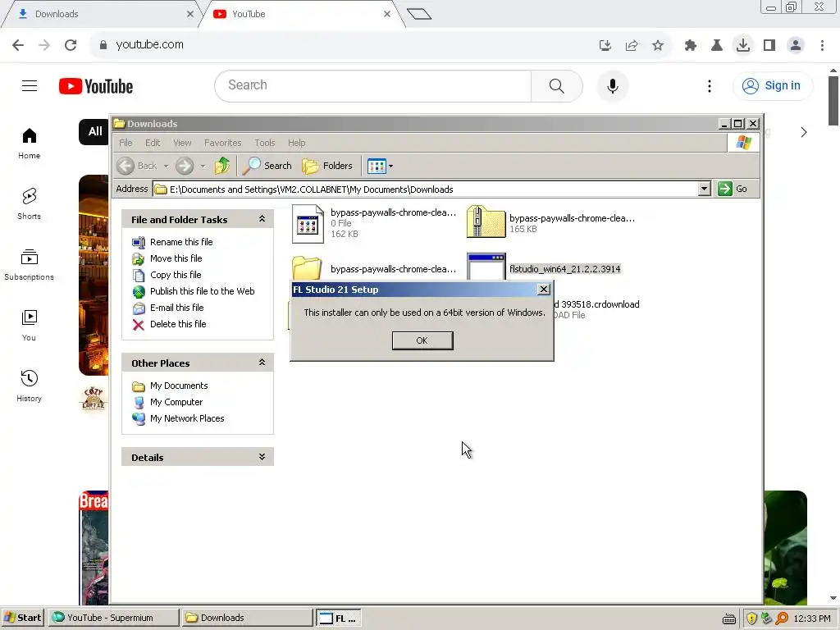Click the youtube.com address bar
The height and width of the screenshot is (630, 840).
[343, 45]
